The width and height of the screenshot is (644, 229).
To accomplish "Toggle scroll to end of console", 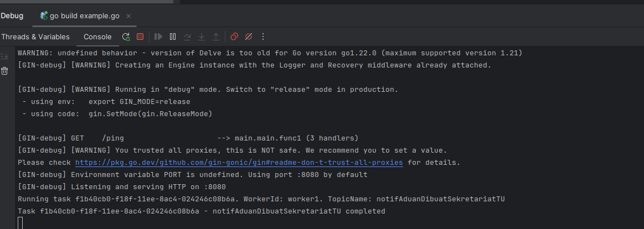I will pos(4,56).
